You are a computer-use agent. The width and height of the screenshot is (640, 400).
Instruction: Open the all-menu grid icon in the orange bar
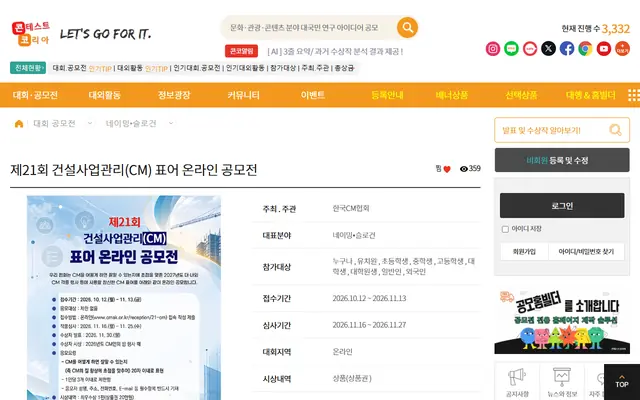pos(633,95)
